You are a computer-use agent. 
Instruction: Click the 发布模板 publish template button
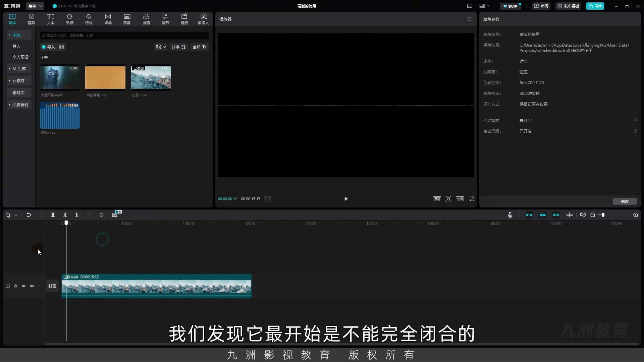pos(569,6)
